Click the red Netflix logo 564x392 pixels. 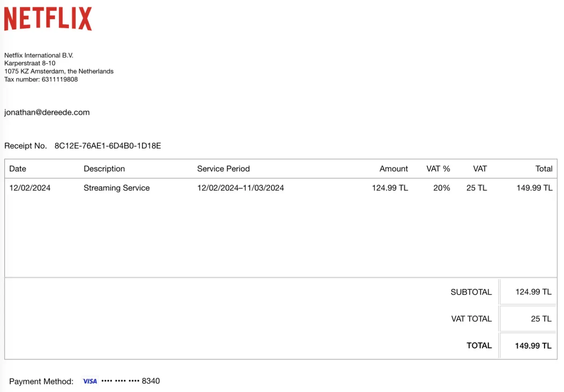(48, 18)
